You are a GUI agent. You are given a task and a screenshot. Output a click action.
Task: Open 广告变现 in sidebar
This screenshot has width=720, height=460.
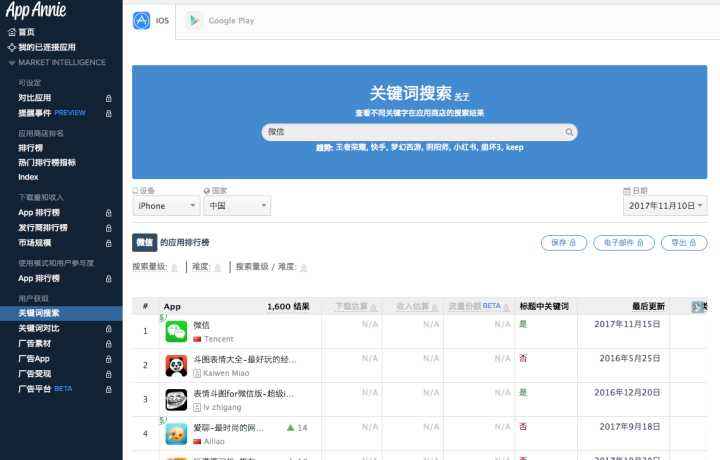click(35, 374)
